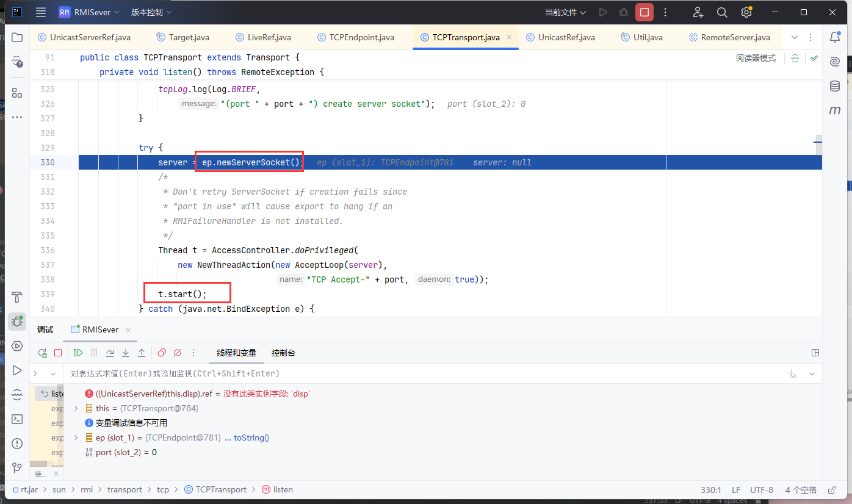The width and height of the screenshot is (852, 504).
Task: Toggle read-only lock icon in status bar
Action: coord(831,490)
